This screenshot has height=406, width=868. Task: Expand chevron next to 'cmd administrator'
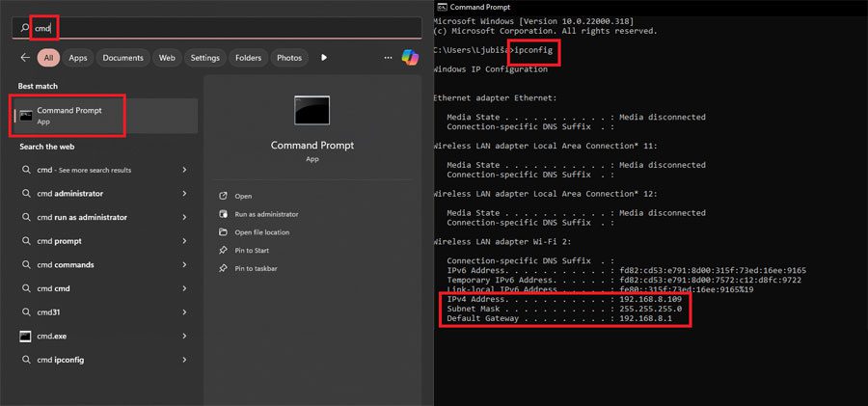[x=184, y=194]
